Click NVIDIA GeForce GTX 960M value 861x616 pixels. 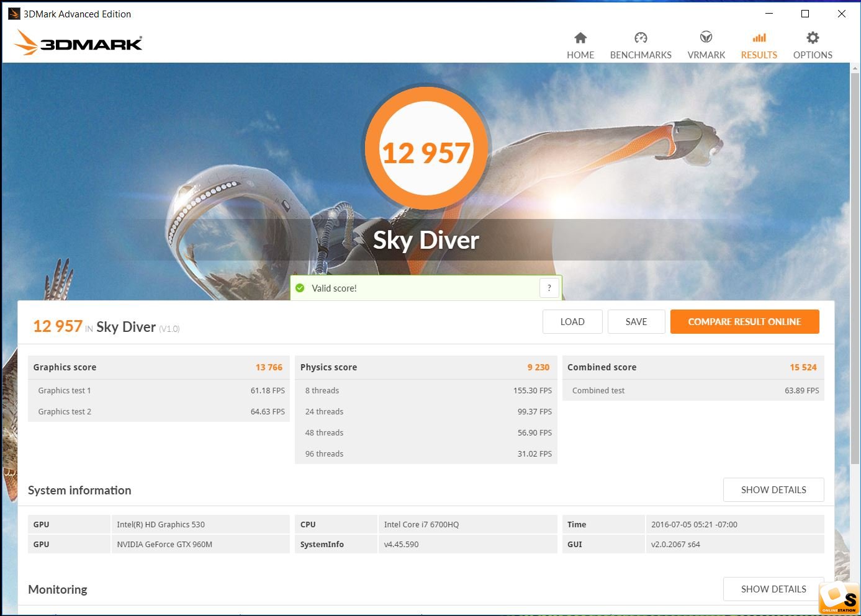[165, 544]
